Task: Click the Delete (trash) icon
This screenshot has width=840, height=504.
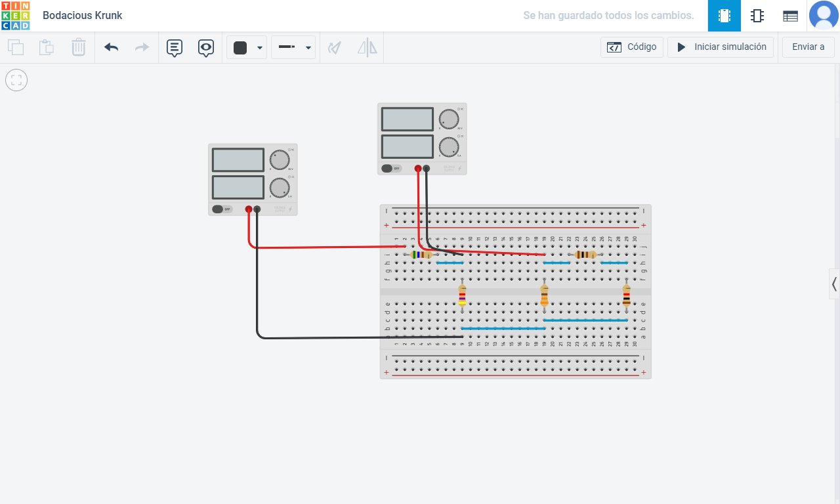Action: (79, 47)
